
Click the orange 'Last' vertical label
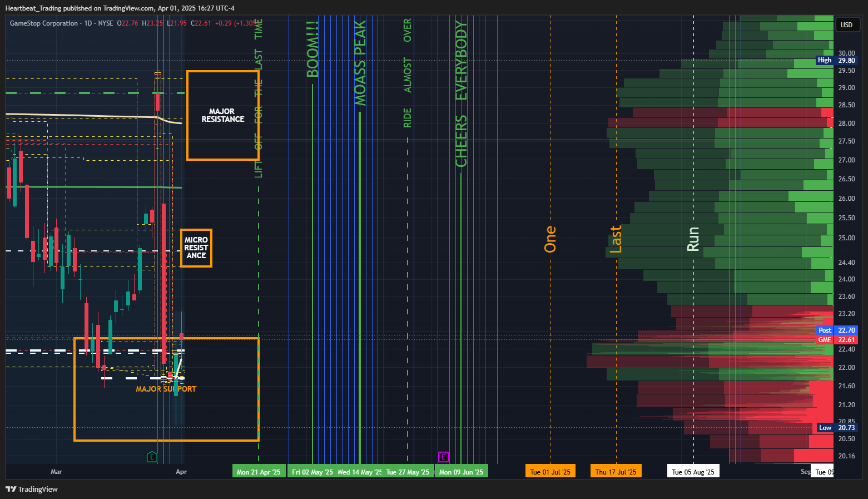click(616, 239)
